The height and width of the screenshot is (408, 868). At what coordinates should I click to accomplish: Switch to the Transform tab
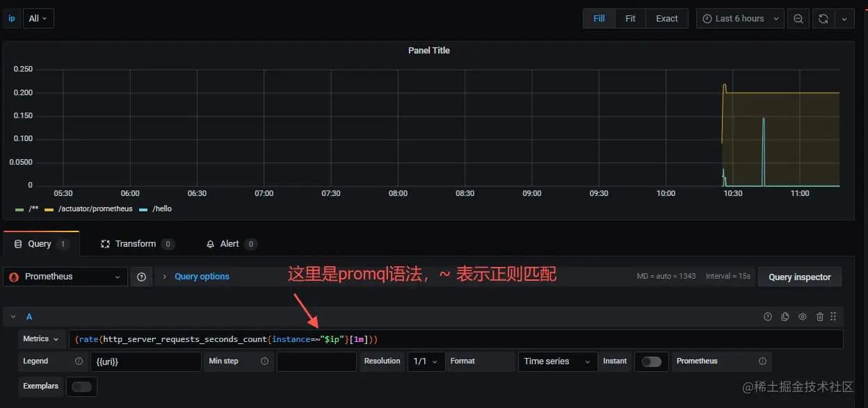coord(138,244)
